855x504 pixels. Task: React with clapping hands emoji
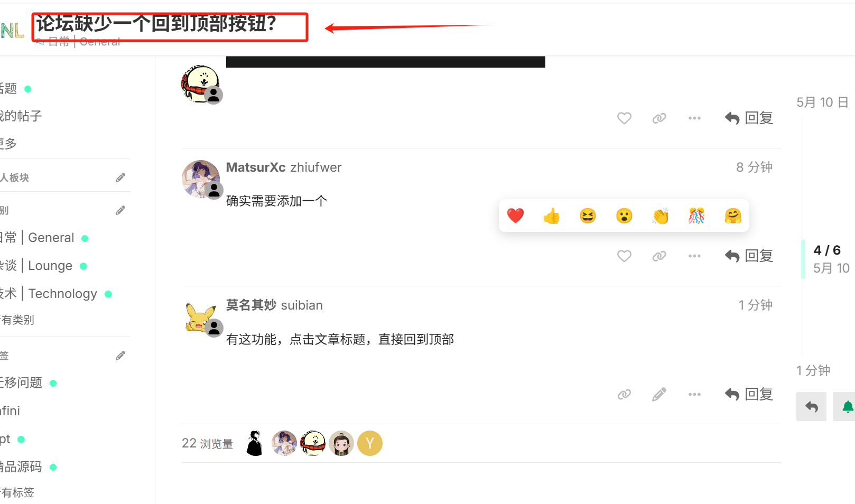[661, 216]
